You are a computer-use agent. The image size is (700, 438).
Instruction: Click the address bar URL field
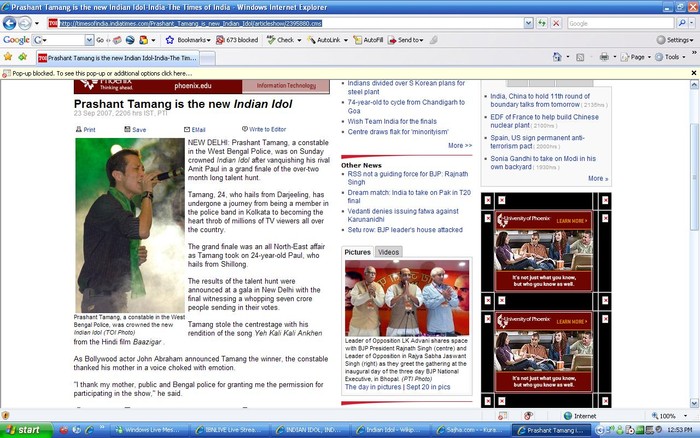point(300,23)
